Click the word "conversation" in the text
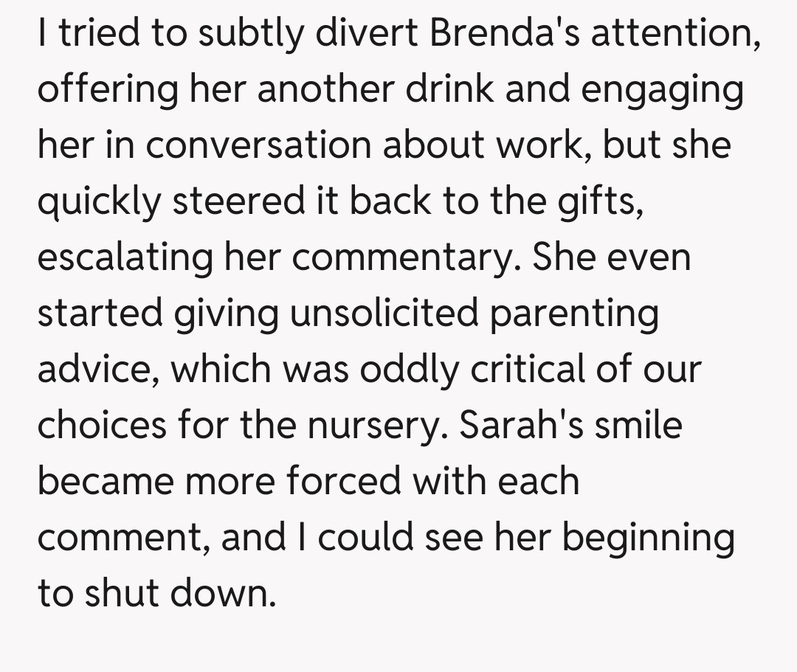The height and width of the screenshot is (672, 797). (x=258, y=145)
